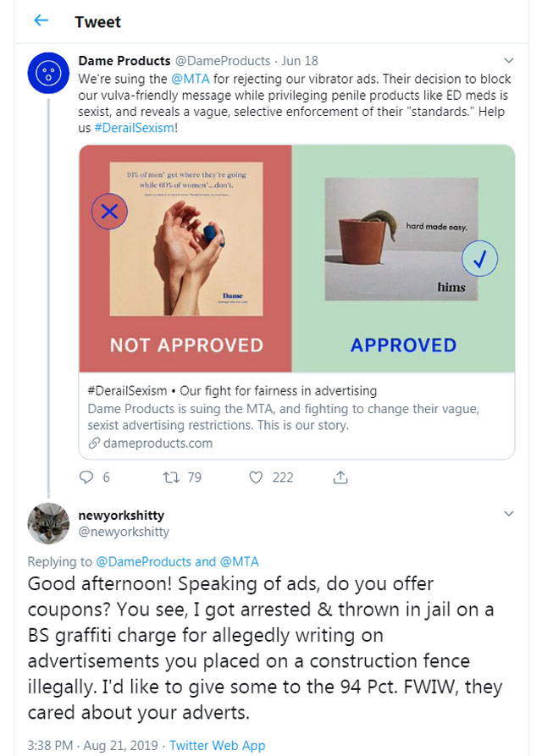Screen dimensions: 542x756
Task: Click the newyorkshitty display name
Action: [121, 515]
